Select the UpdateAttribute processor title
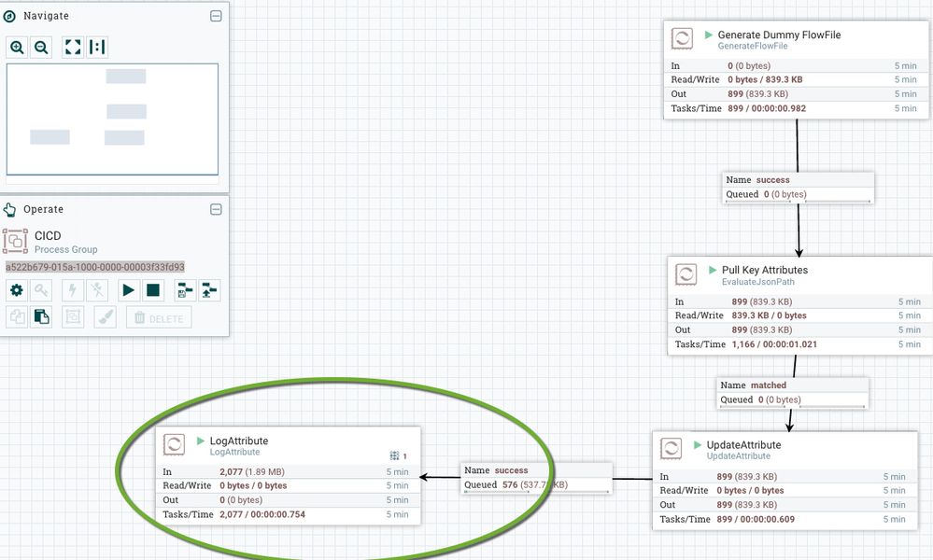The height and width of the screenshot is (560, 933). point(743,444)
